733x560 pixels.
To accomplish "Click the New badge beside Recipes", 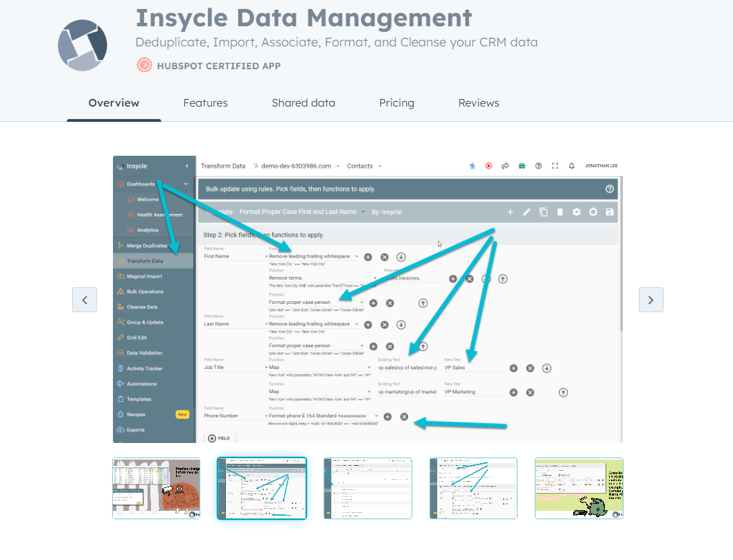I will (x=182, y=415).
